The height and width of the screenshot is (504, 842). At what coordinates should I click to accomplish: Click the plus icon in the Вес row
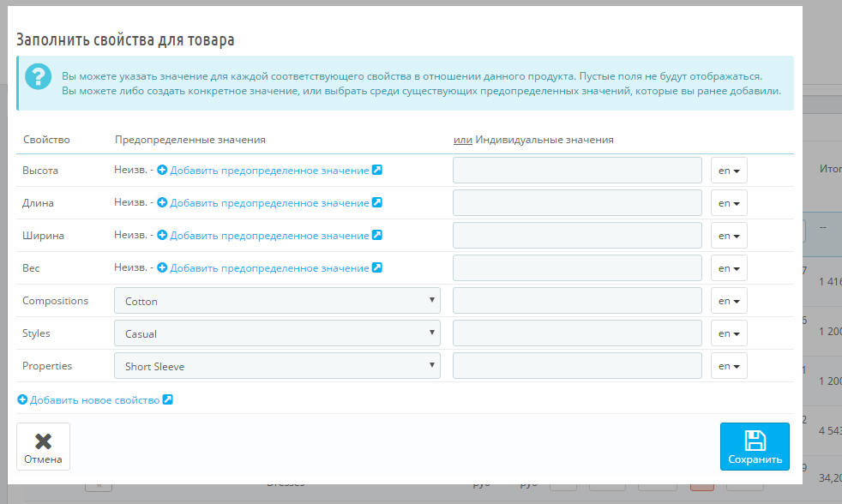click(x=162, y=268)
